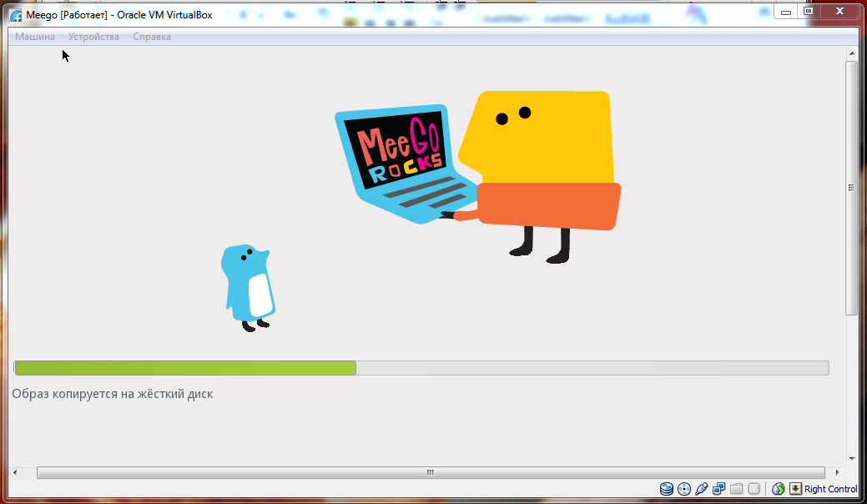867x504 pixels.
Task: Close the Meego VirtualBox window
Action: pyautogui.click(x=839, y=12)
